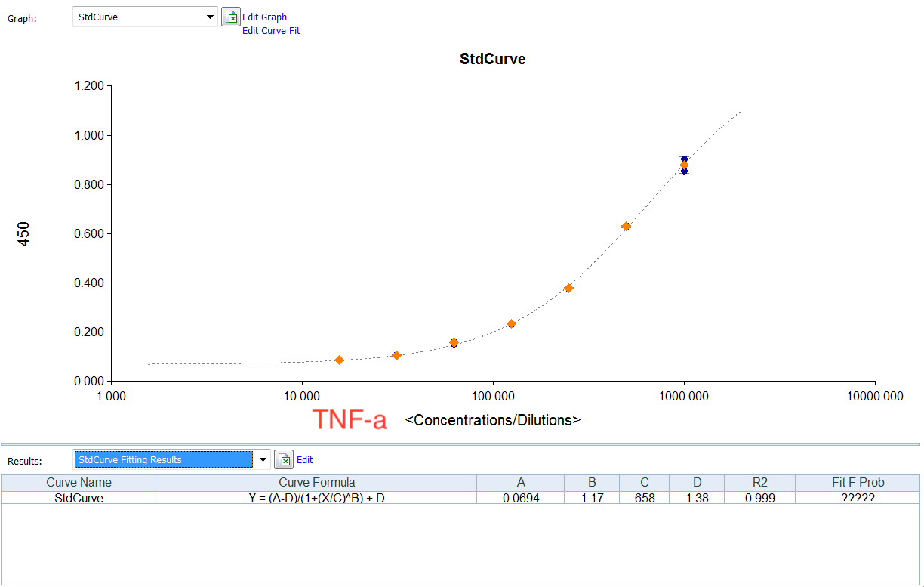This screenshot has height=587, width=924.
Task: Click the 0.999 R2 value cell
Action: [759, 499]
